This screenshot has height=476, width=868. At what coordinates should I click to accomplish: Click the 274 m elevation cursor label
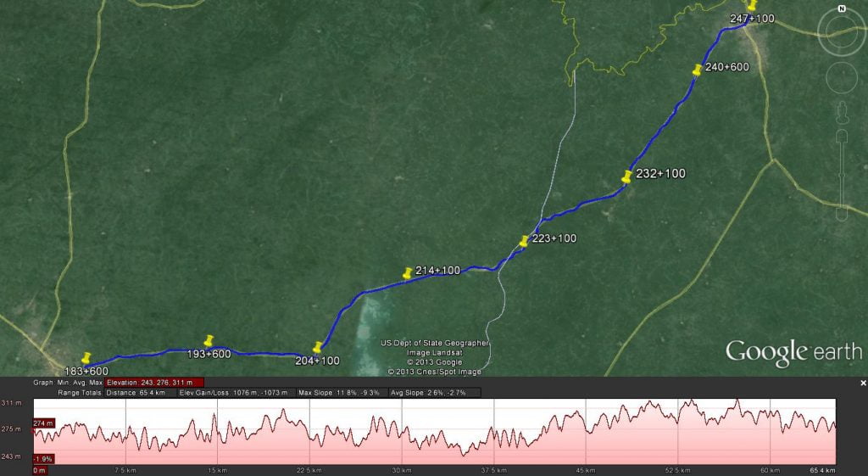click(x=44, y=423)
